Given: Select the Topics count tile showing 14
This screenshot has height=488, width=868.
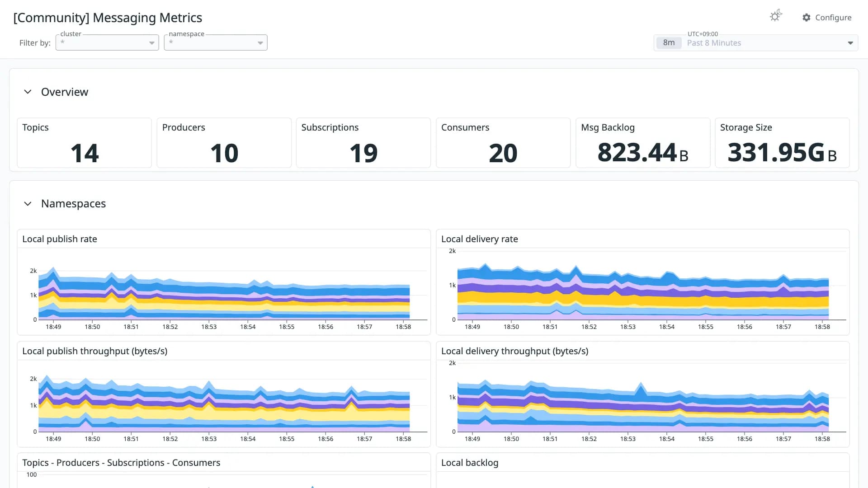Looking at the screenshot, I should point(84,143).
